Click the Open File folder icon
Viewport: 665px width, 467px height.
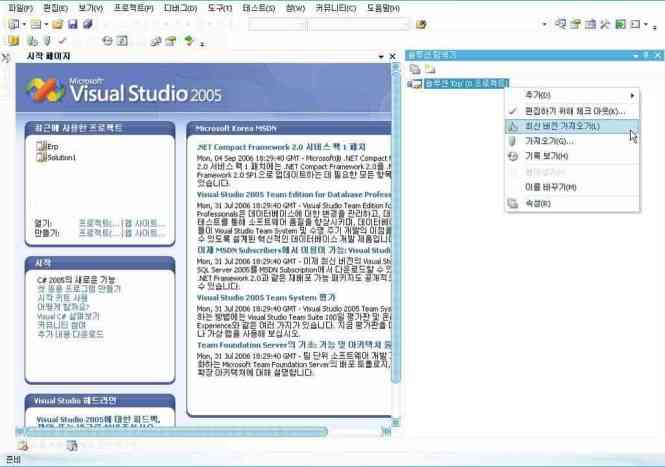click(x=58, y=24)
